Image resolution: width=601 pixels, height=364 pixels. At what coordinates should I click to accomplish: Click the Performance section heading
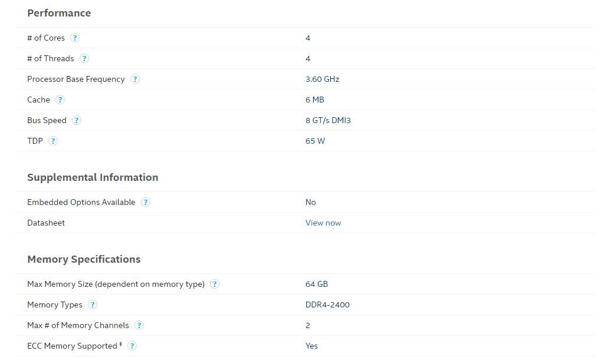(x=59, y=13)
